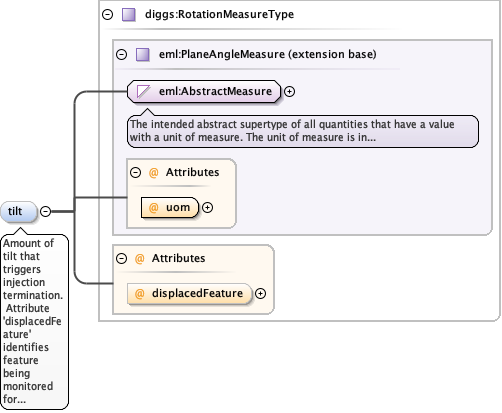This screenshot has width=502, height=413.
Task: Click the eml:PlaneAngleMeasure complex type icon
Action: click(143, 54)
